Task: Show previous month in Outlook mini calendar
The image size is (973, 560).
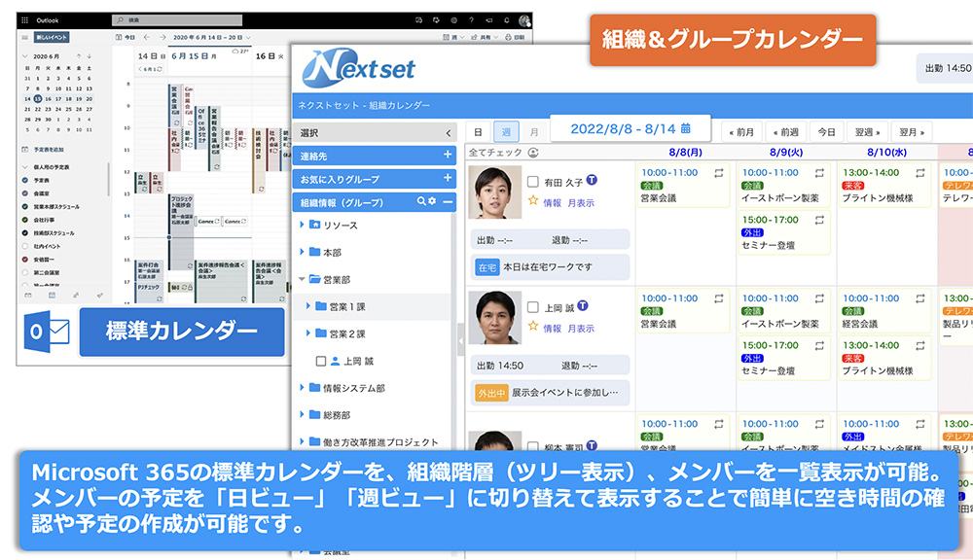Action: click(79, 56)
